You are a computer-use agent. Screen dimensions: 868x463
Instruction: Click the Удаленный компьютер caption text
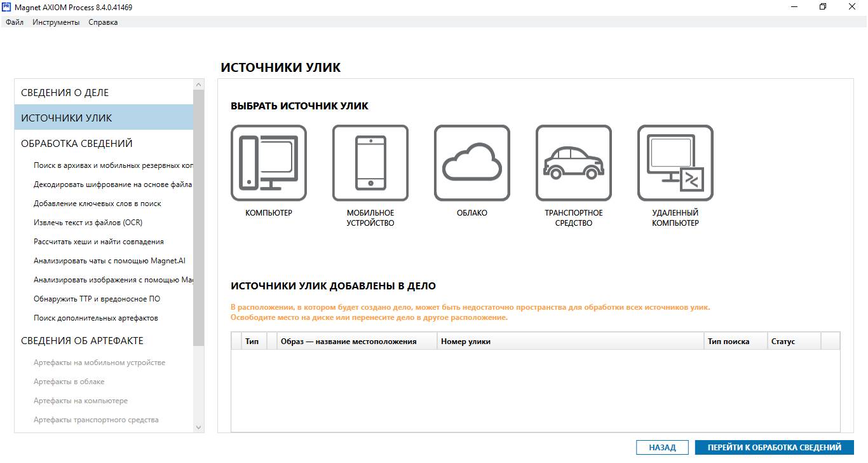pos(675,218)
